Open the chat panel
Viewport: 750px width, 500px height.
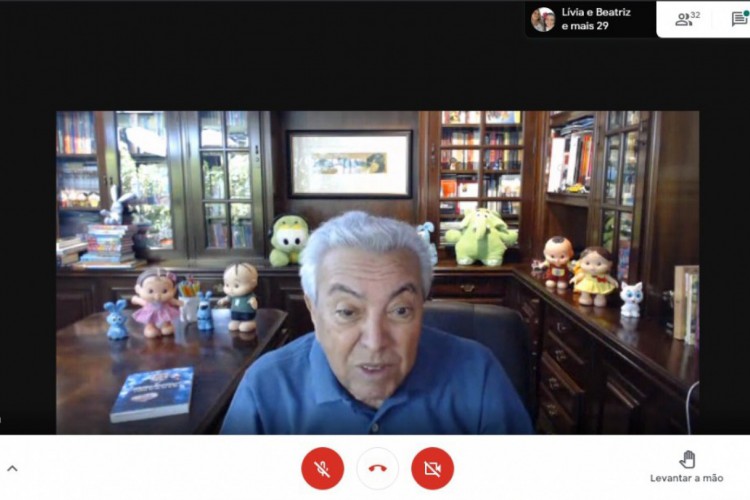point(739,19)
